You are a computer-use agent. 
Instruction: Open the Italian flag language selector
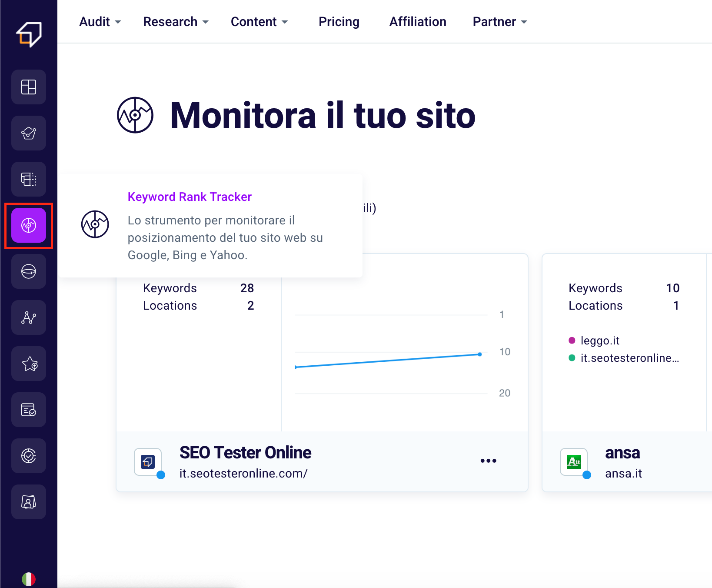29,579
